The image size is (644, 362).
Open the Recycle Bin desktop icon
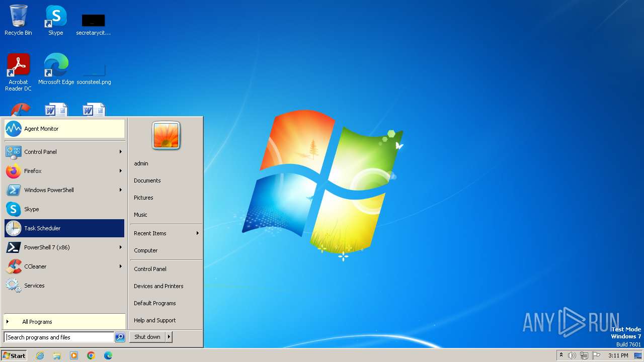(18, 21)
